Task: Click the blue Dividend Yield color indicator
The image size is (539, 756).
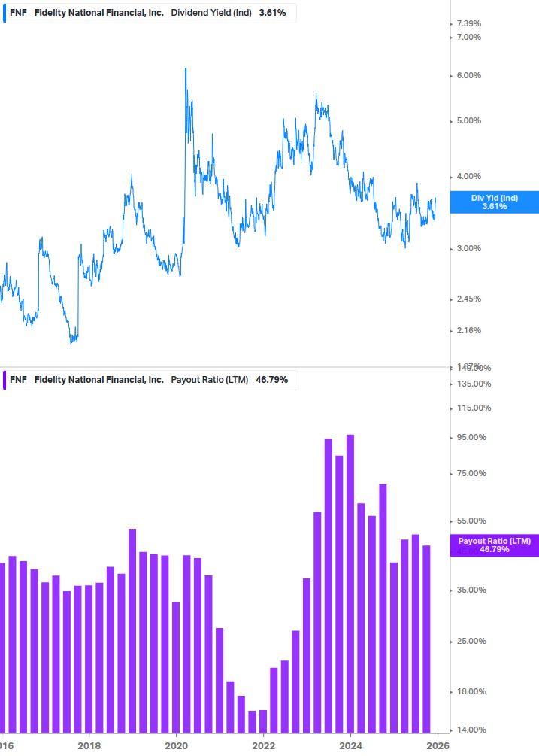Action: coord(5,13)
